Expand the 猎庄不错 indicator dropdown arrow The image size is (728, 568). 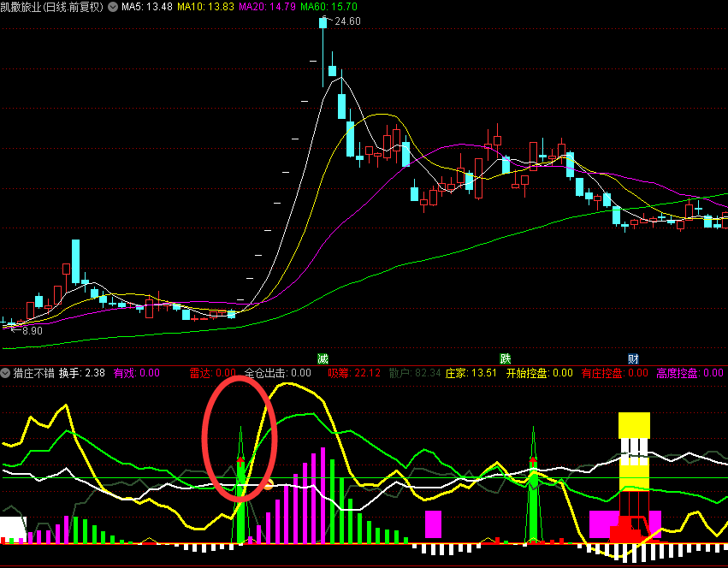5,373
